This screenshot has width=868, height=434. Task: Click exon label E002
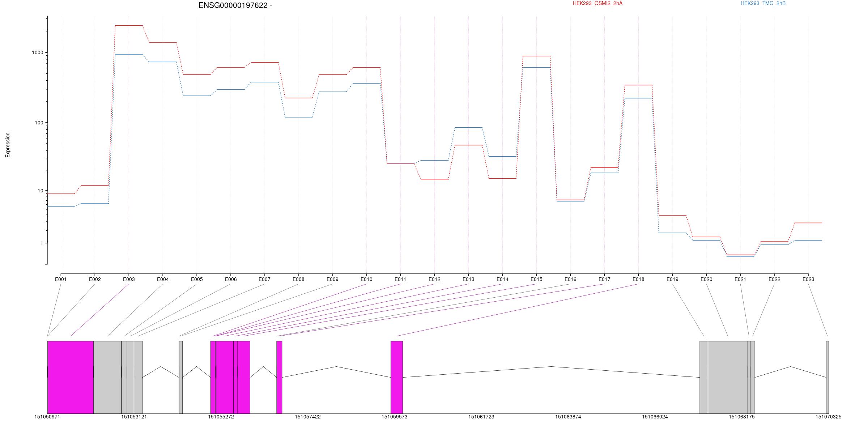(x=95, y=279)
